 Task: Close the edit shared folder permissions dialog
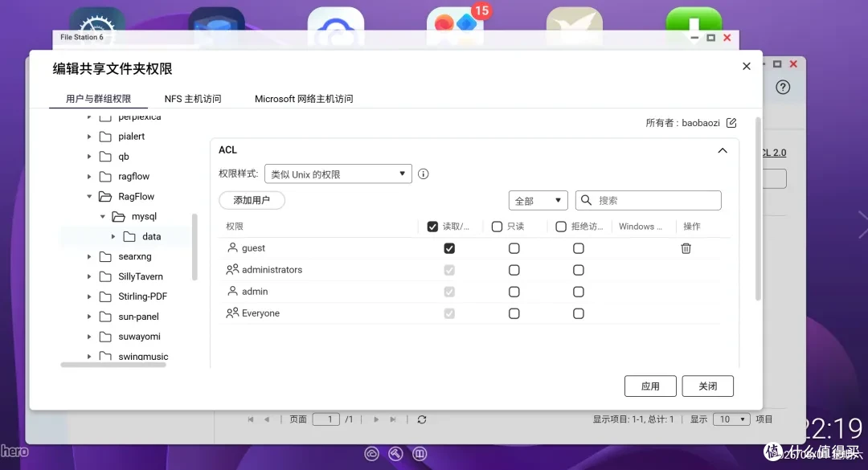(x=746, y=67)
